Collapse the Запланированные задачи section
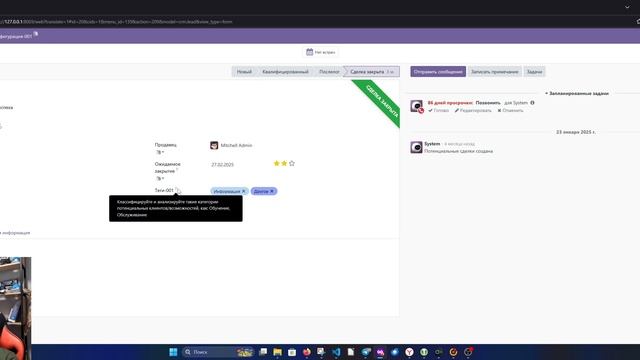 pyautogui.click(x=576, y=93)
